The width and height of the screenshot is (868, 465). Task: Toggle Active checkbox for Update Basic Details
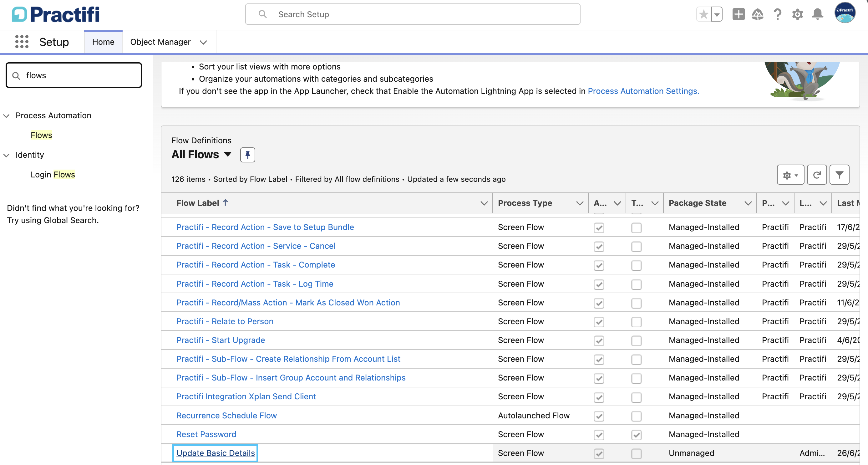coord(599,453)
